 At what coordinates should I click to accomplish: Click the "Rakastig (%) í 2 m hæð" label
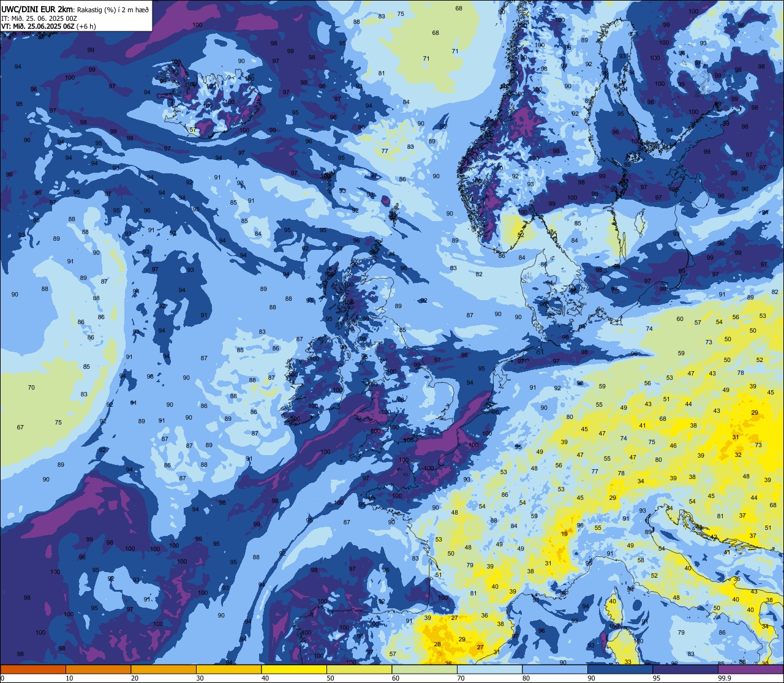coord(113,10)
